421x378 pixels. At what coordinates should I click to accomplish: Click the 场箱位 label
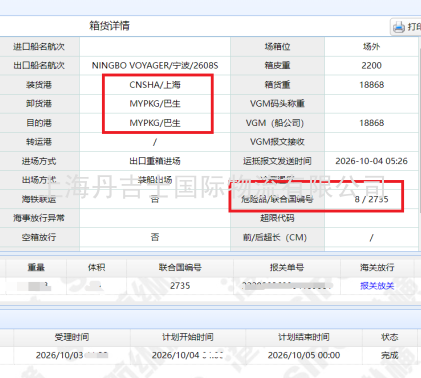[277, 46]
